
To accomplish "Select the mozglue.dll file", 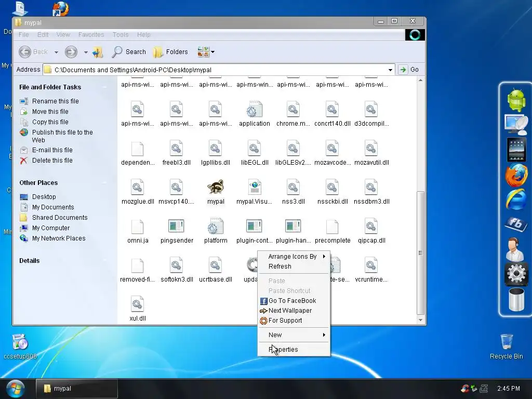I will (137, 187).
